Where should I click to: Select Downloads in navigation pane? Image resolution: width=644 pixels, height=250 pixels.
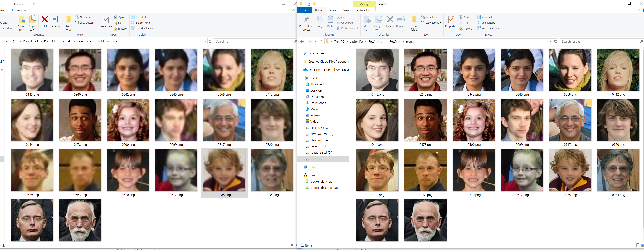(x=318, y=103)
